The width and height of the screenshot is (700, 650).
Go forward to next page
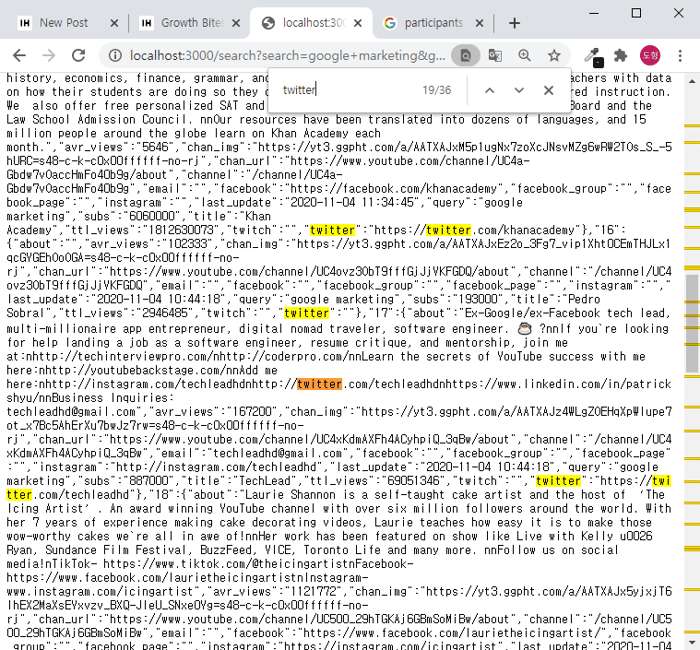[x=49, y=56]
